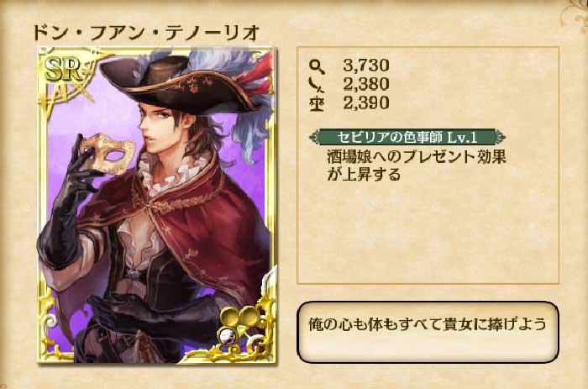The image size is (588, 389).
Task: Click the SR rarity badge on the card
Action: click(64, 71)
